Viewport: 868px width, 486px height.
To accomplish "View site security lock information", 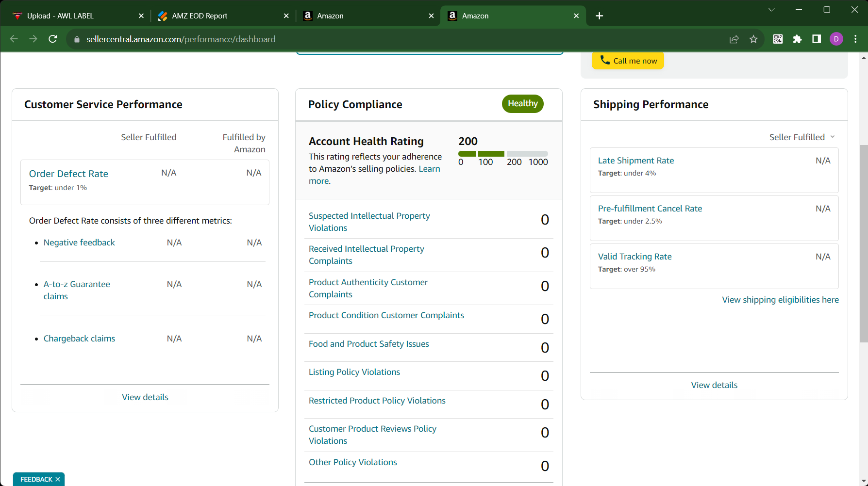I will coord(77,39).
